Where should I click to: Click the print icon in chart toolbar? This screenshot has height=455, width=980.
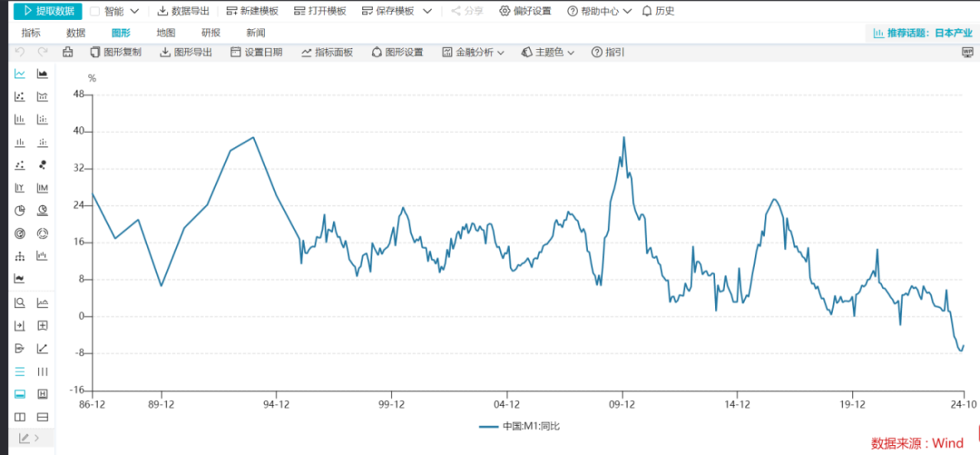point(68,53)
